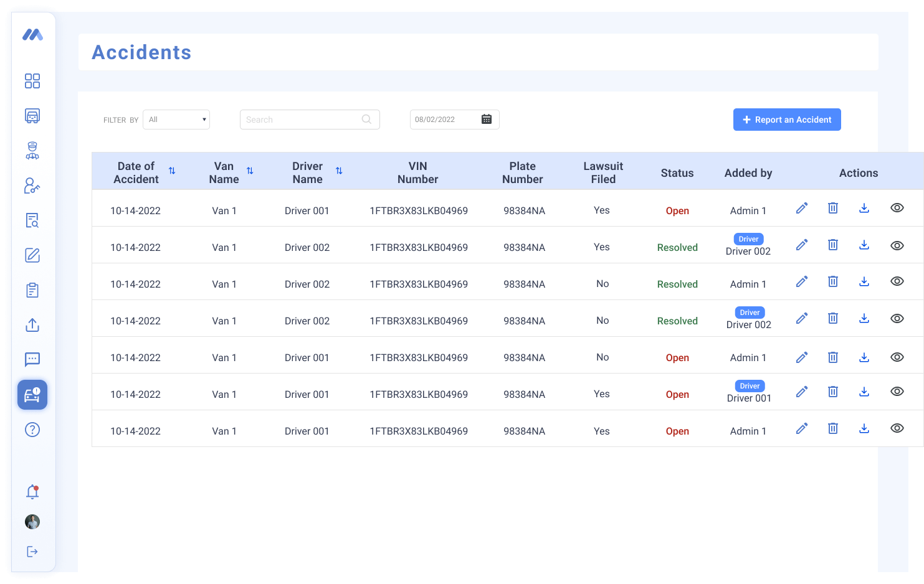Click the notification bell icon

pyautogui.click(x=32, y=492)
